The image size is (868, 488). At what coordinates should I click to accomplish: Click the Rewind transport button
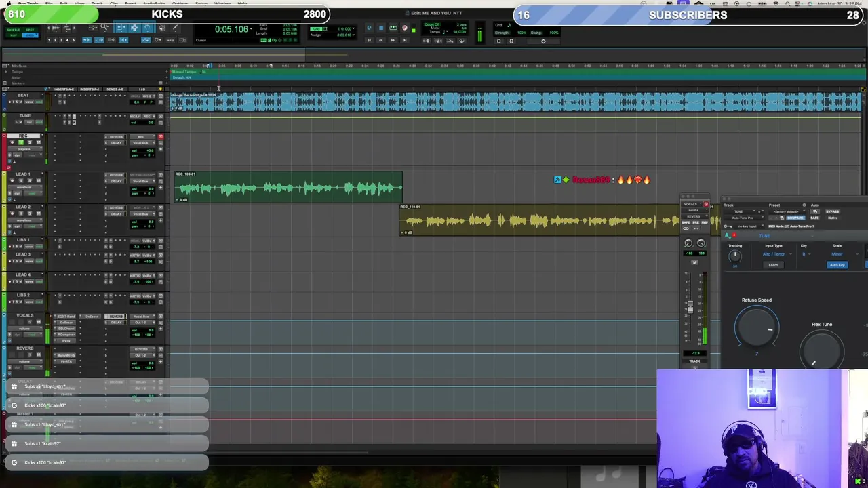380,40
